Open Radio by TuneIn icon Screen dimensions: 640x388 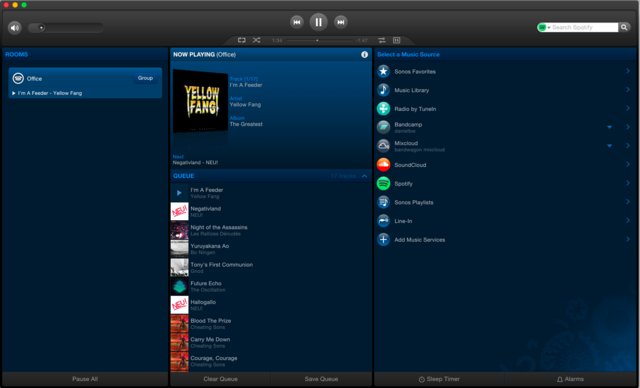383,109
